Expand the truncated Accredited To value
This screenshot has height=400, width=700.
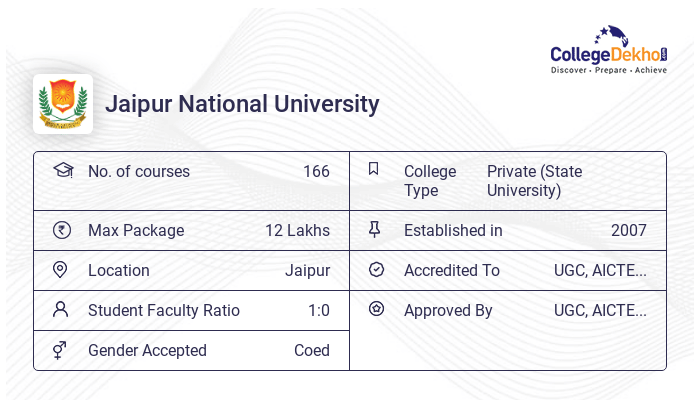(600, 271)
